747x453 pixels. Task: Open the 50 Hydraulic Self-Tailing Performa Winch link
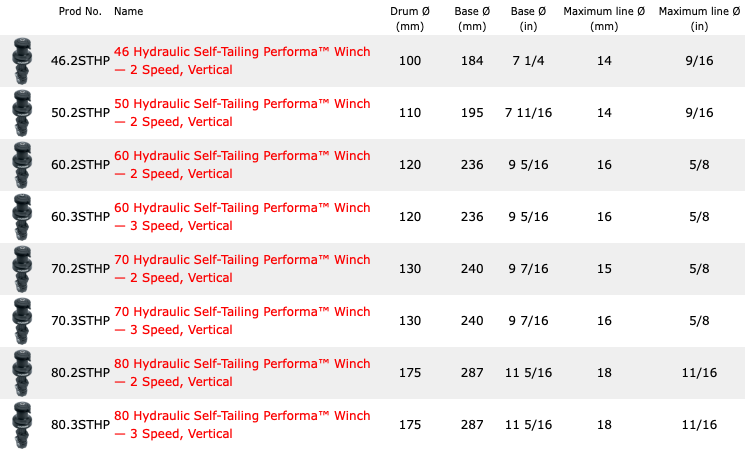tap(242, 112)
